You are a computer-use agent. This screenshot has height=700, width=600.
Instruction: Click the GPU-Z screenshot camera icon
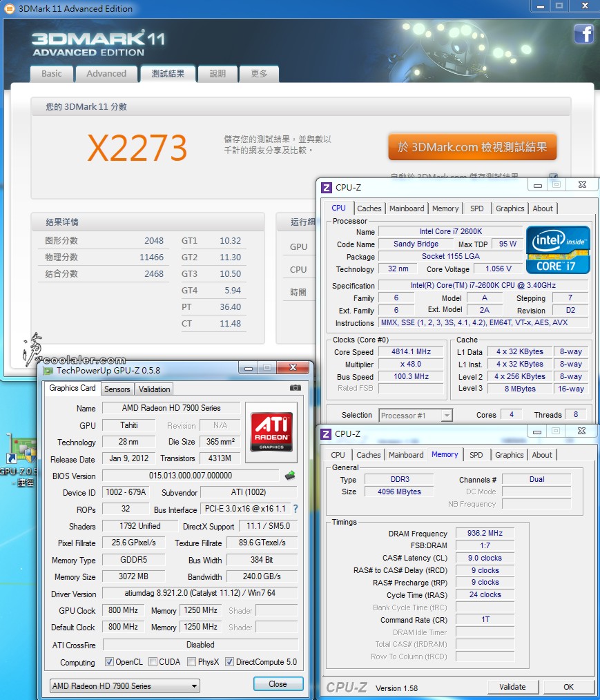[x=295, y=387]
